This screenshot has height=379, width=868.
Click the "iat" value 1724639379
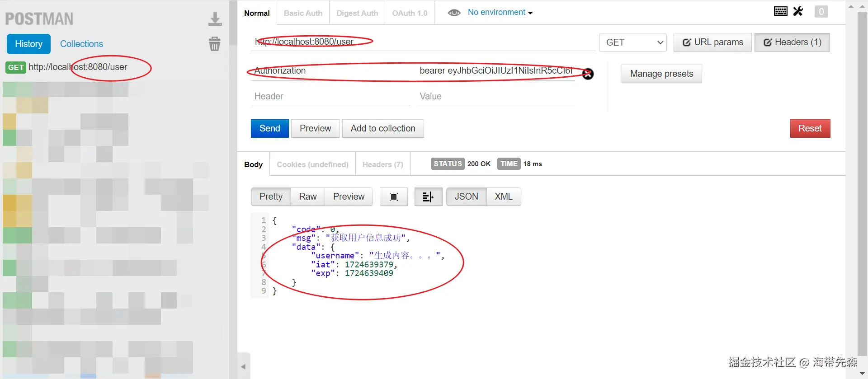click(x=369, y=265)
